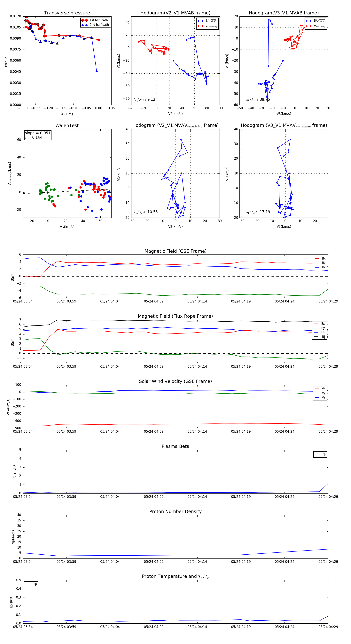The width and height of the screenshot is (351, 644).
Task: Click the 'Hodogram (V3_V1 MVAV remaining frame)' title
Action: [x=284, y=125]
